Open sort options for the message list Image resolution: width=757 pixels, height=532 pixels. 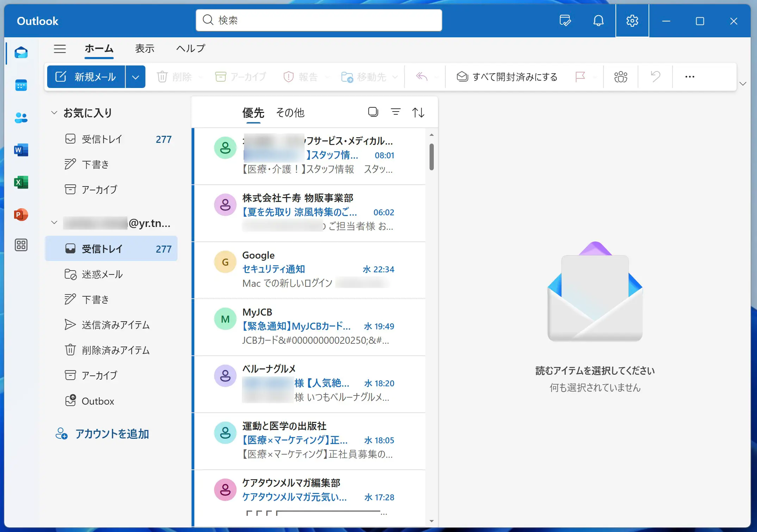pyautogui.click(x=418, y=112)
